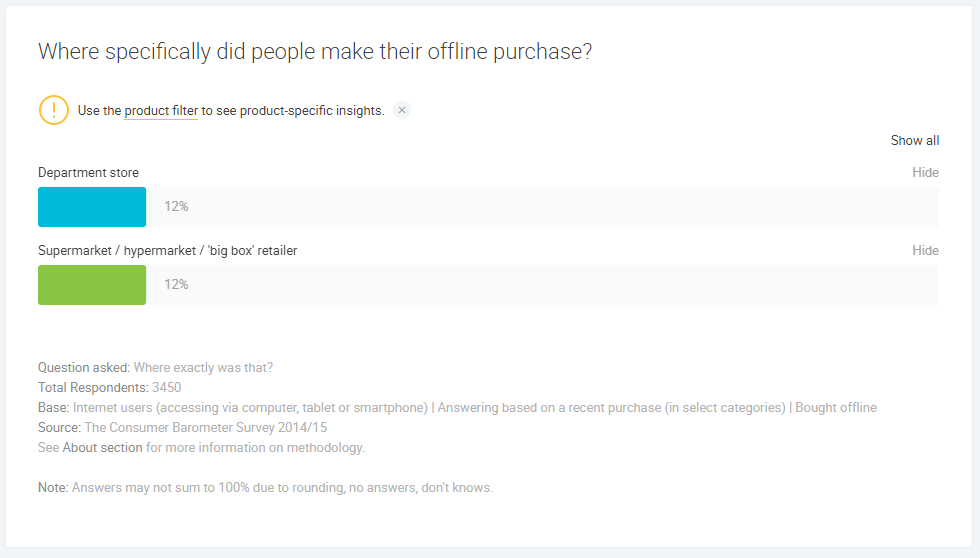Image resolution: width=980 pixels, height=558 pixels.
Task: Click the Total Respondents 3450 text
Action: coord(110,388)
